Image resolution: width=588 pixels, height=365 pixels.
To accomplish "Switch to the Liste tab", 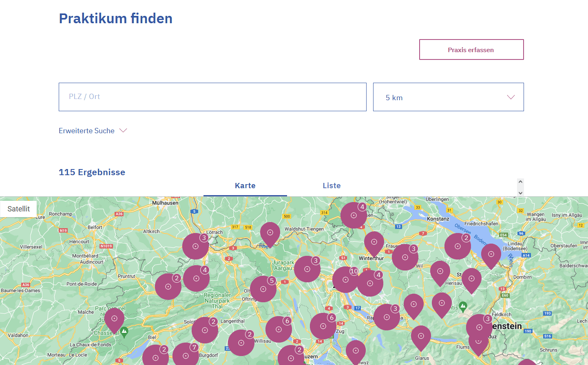I will pyautogui.click(x=332, y=186).
